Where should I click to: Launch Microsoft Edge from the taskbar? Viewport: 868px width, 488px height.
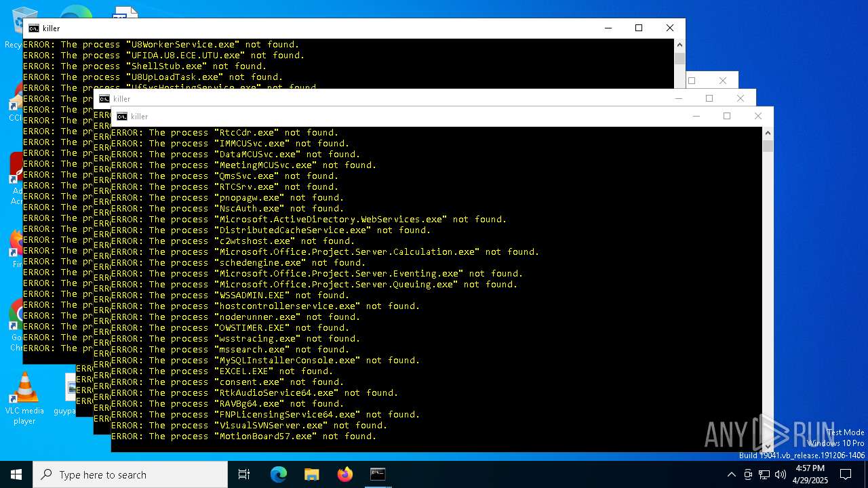(x=279, y=474)
